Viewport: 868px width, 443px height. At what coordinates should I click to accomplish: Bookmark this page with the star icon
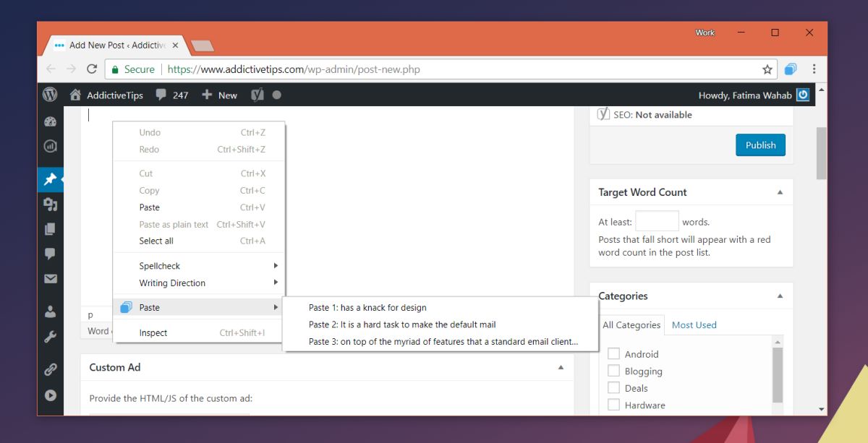coord(767,69)
